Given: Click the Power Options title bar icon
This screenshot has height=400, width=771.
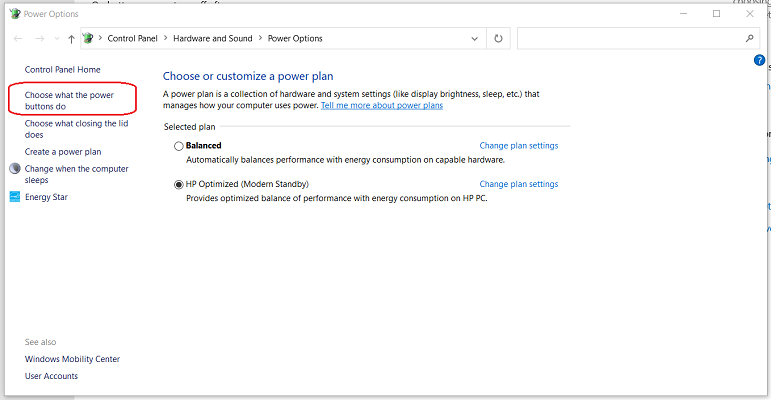Looking at the screenshot, I should [x=13, y=13].
